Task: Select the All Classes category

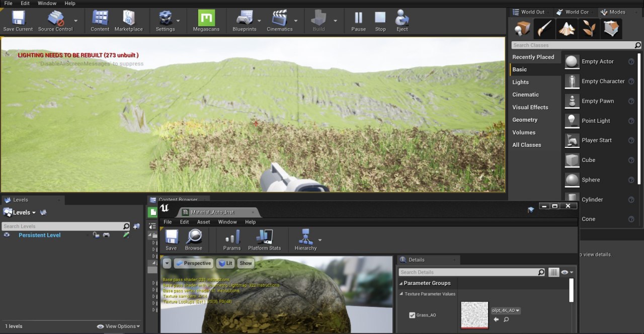Action: (527, 145)
